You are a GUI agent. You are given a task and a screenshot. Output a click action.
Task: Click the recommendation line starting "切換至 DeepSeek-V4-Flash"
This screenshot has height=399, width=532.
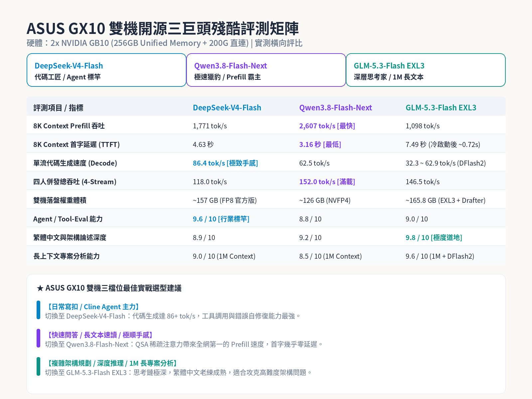point(173,316)
